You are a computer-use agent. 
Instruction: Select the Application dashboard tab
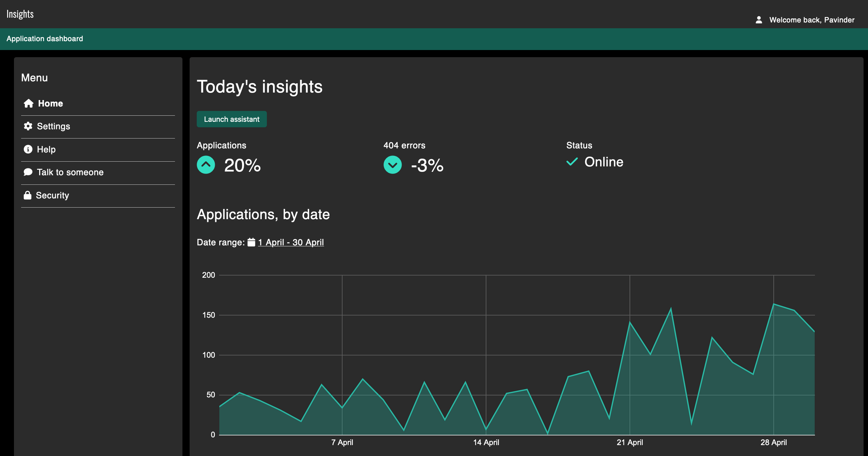coord(45,38)
